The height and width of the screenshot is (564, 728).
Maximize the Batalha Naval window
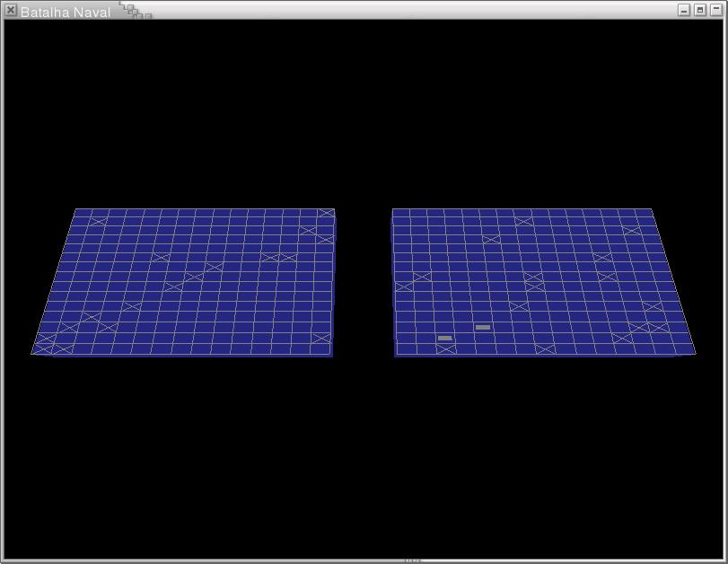click(700, 10)
